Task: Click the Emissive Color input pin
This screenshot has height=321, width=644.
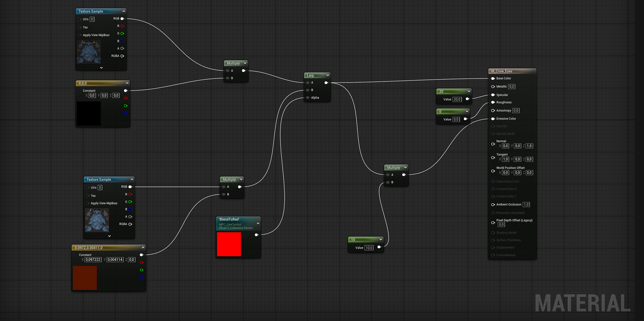Action: 493,119
